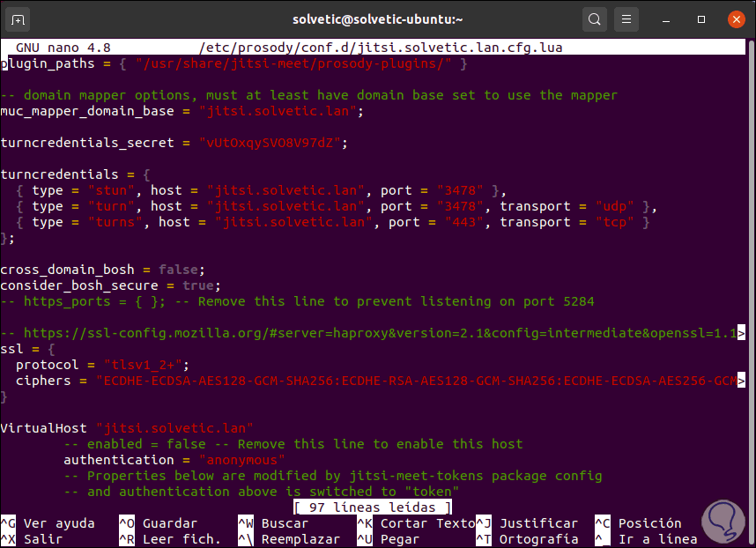Click the "udp" transport value
Image resolution: width=756 pixels, height=548 pixels.
click(614, 206)
